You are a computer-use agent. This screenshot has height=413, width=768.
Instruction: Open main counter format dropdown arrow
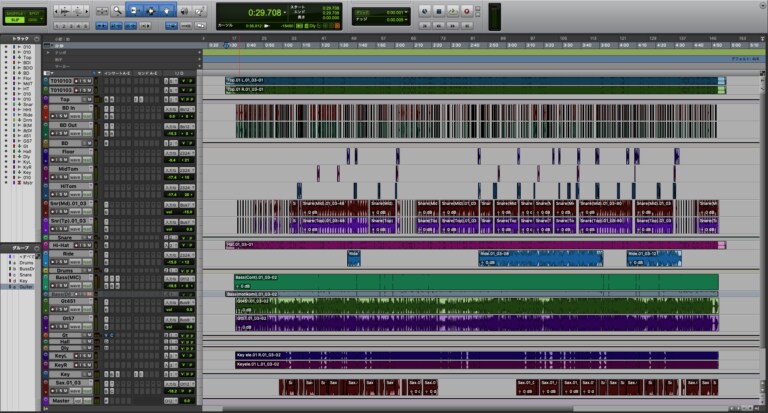tap(285, 12)
